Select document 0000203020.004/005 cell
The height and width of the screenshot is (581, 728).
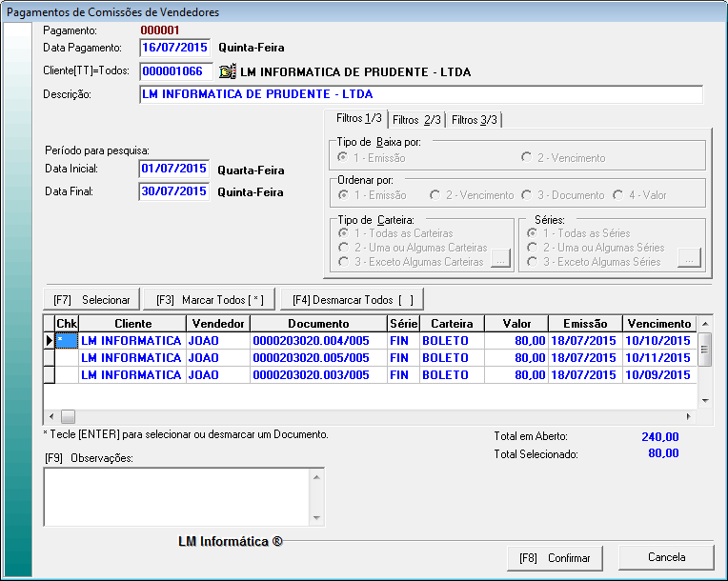pos(318,341)
